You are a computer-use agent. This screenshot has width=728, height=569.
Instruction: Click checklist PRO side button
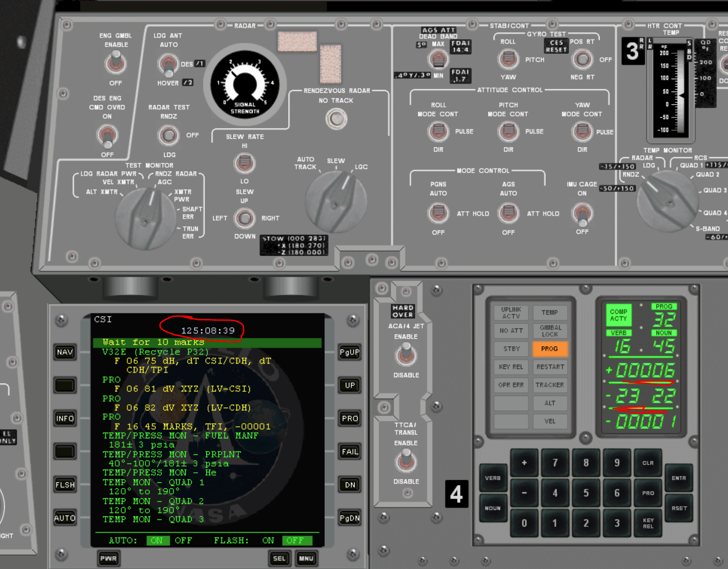(350, 419)
